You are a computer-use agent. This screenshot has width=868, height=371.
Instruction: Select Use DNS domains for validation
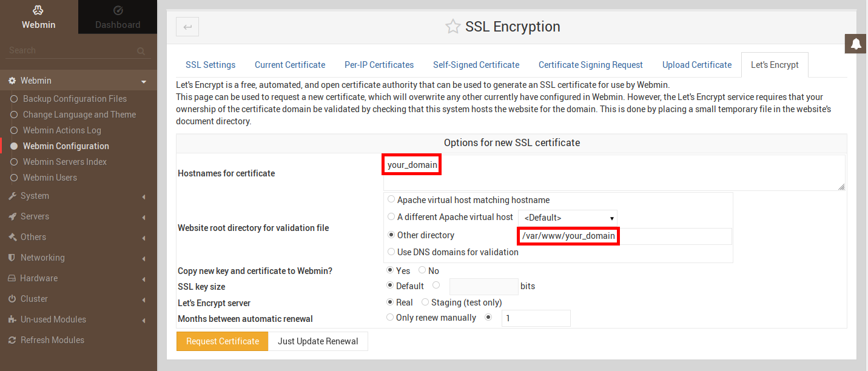tap(391, 252)
